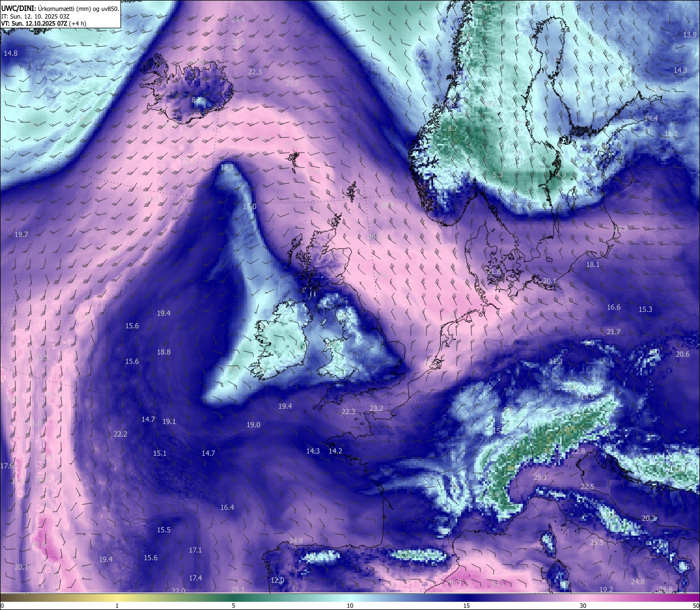Click the map value 15.3
This screenshot has width=700, height=610.
click(645, 310)
